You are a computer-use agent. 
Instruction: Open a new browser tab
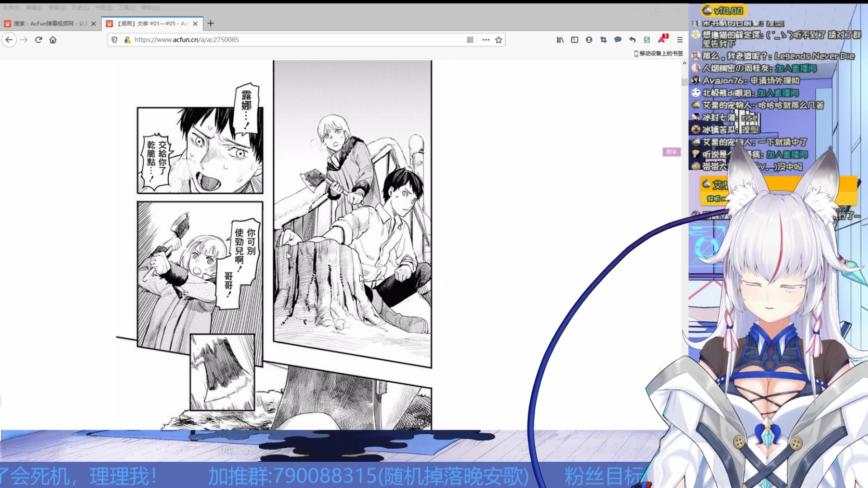point(211,23)
